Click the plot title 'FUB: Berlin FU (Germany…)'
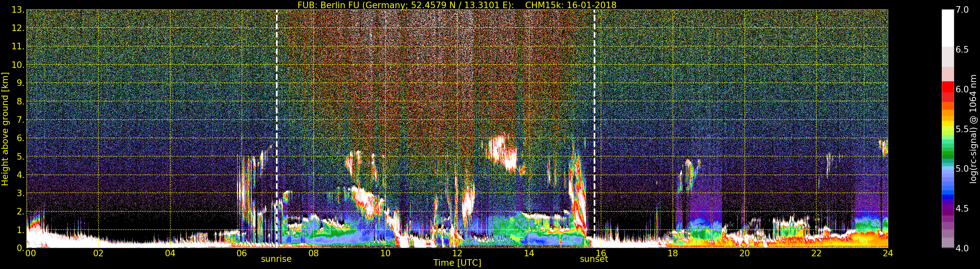980x269 pixels. tap(457, 5)
